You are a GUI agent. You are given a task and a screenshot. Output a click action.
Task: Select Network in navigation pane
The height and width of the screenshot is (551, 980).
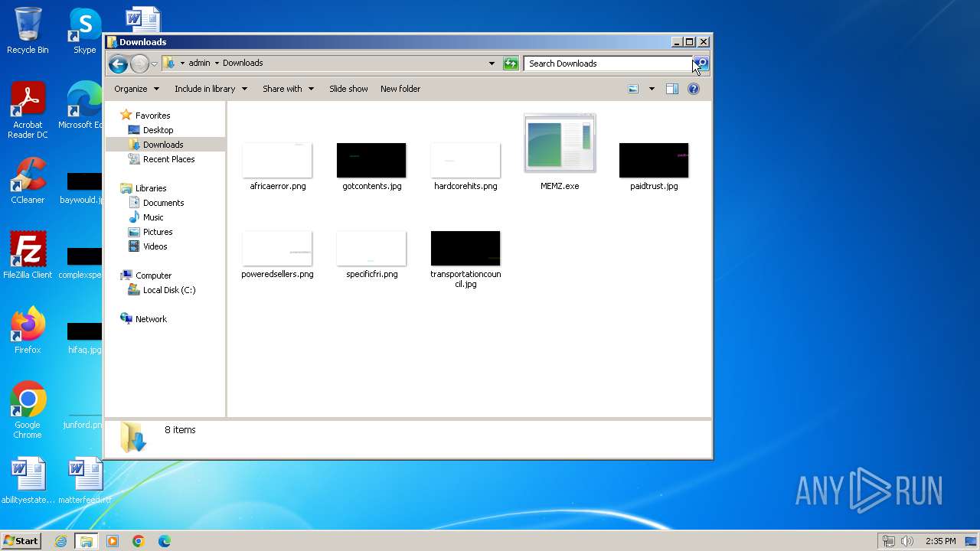[151, 319]
